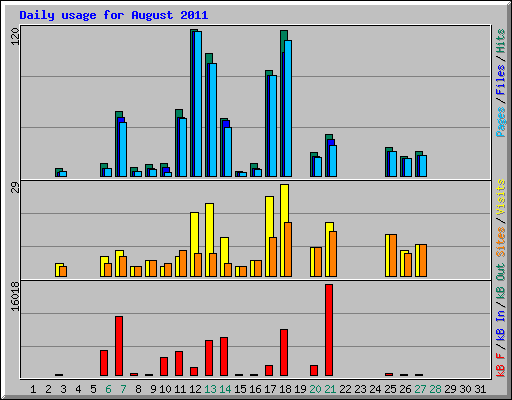Click the '16018' axis label of the bottom chart

[x=16, y=296]
